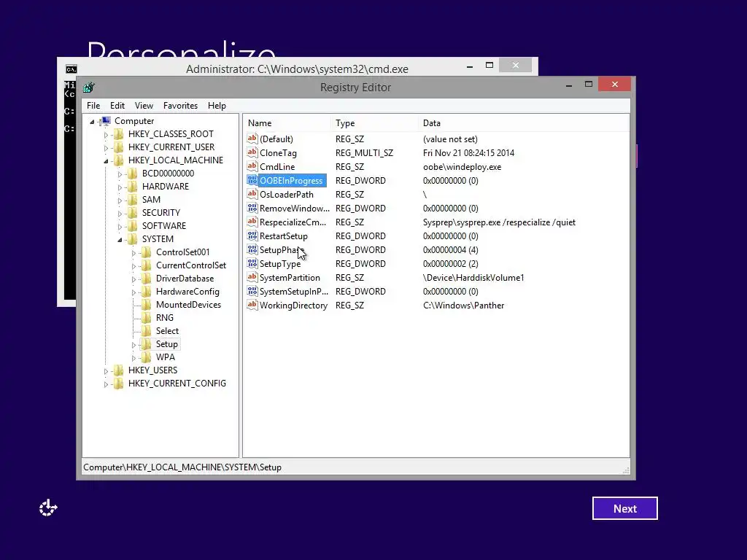Viewport: 747px width, 560px height.
Task: Select the RNG key in tree
Action: [x=164, y=318]
